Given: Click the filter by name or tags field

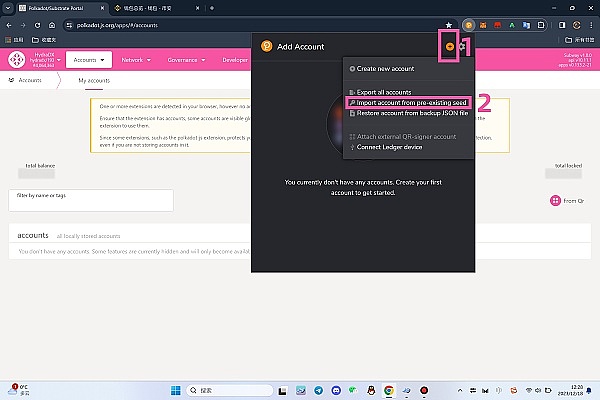Looking at the screenshot, I should 90,200.
